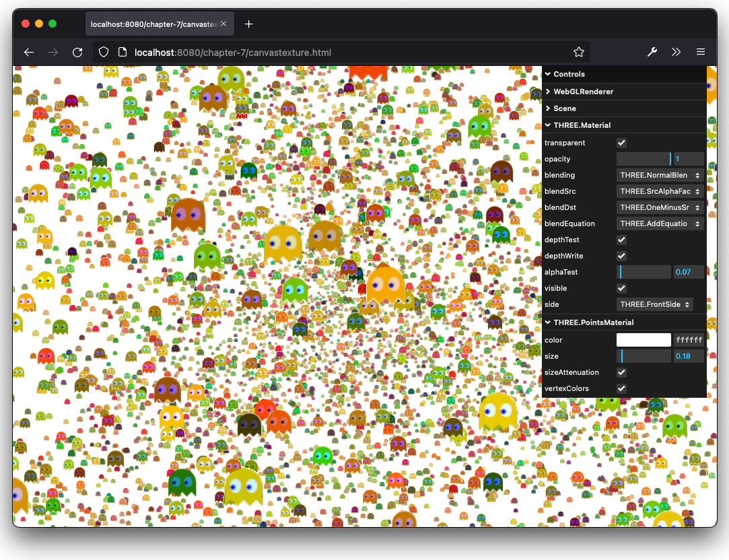
Task: Click the macOS green zoom button
Action: tap(53, 24)
